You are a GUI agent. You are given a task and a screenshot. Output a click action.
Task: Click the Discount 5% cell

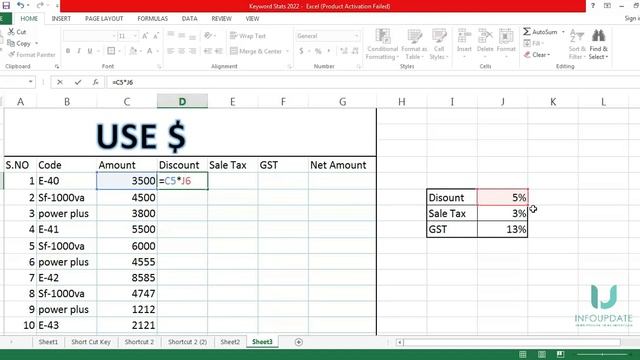(502, 198)
